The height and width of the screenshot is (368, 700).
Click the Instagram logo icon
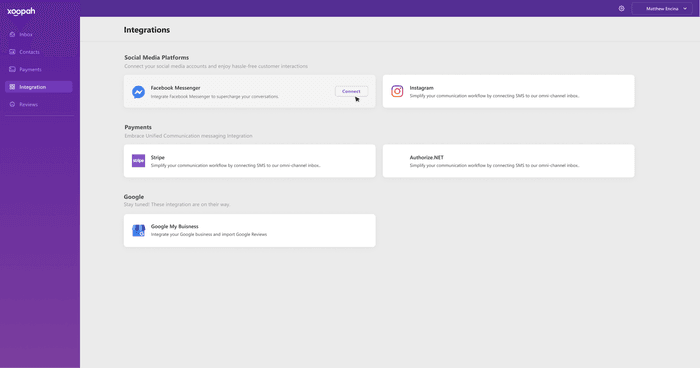pyautogui.click(x=397, y=91)
